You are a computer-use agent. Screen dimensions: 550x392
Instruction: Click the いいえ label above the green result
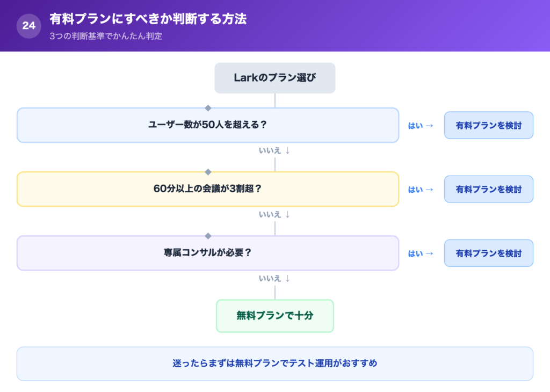(274, 278)
